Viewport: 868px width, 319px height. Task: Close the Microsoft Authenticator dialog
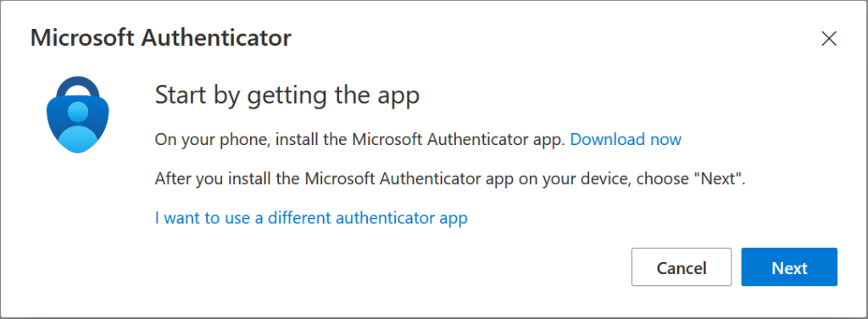pyautogui.click(x=829, y=39)
